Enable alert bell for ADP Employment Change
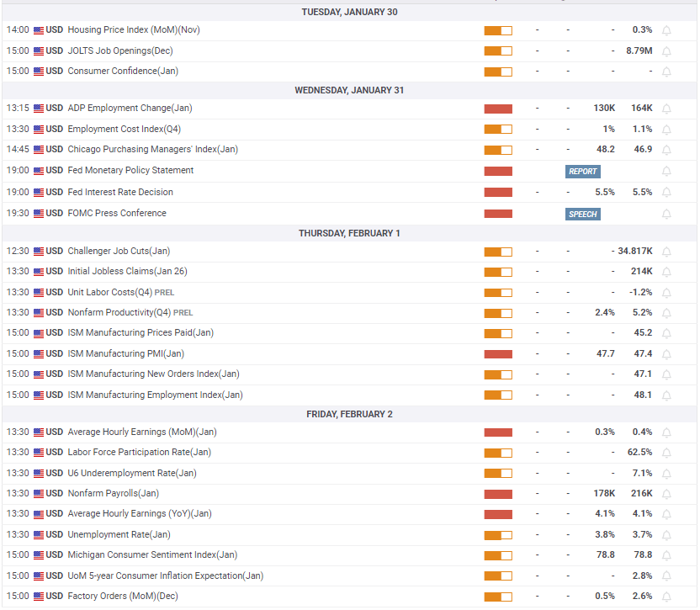Screen dimensions: 700x610 point(666,109)
